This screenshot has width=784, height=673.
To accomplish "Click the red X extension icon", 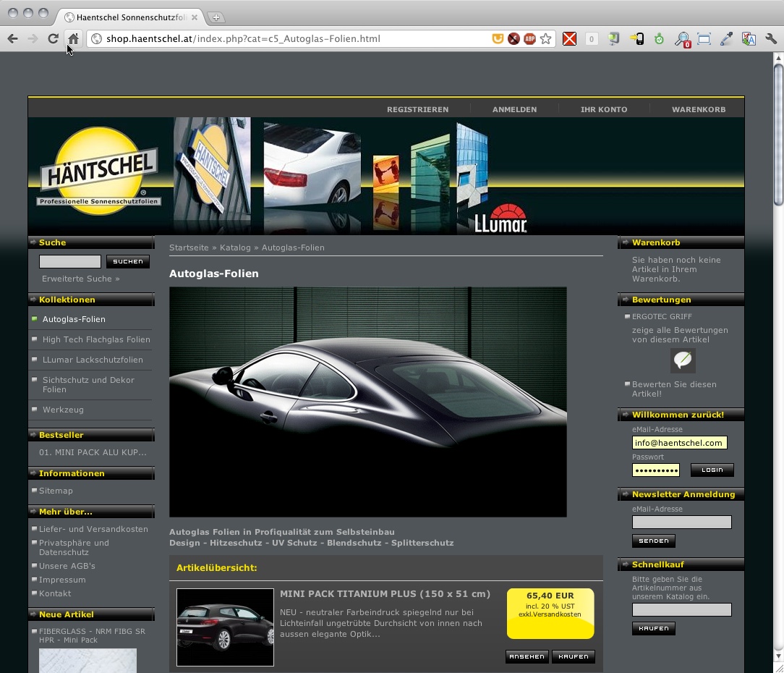I will [x=569, y=38].
